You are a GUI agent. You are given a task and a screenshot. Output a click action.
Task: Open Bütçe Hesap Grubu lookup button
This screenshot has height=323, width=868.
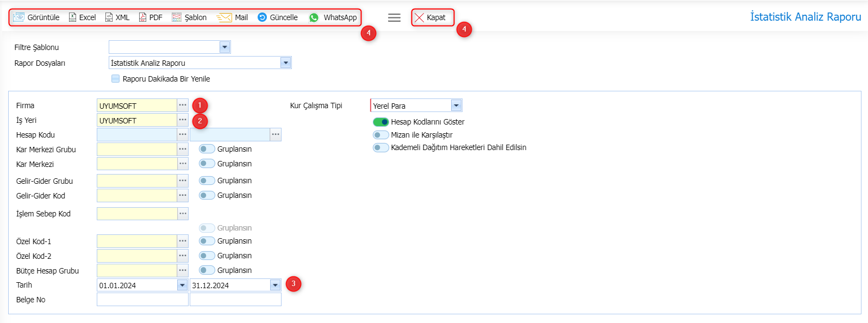tap(183, 270)
